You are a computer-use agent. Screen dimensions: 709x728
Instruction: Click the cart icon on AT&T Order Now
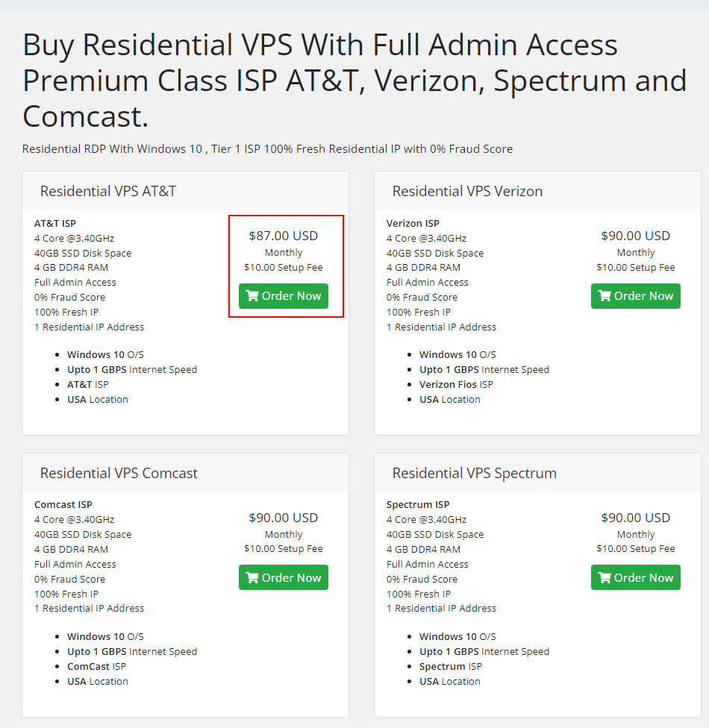252,296
